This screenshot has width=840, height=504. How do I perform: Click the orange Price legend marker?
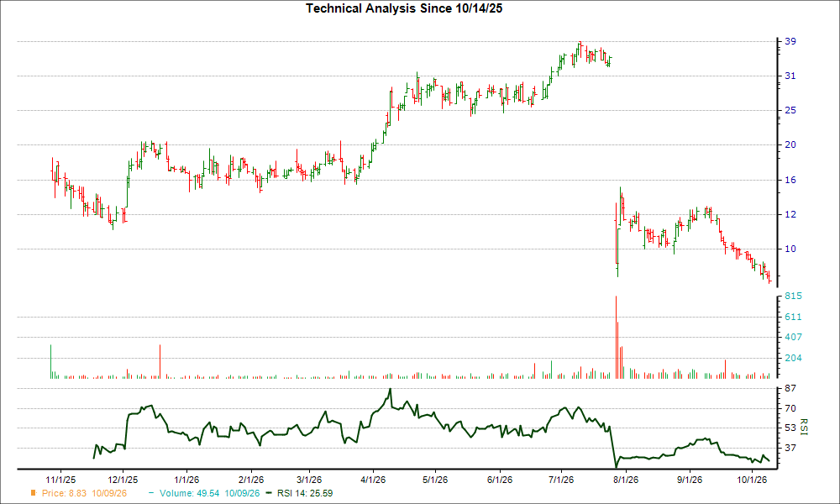34,493
